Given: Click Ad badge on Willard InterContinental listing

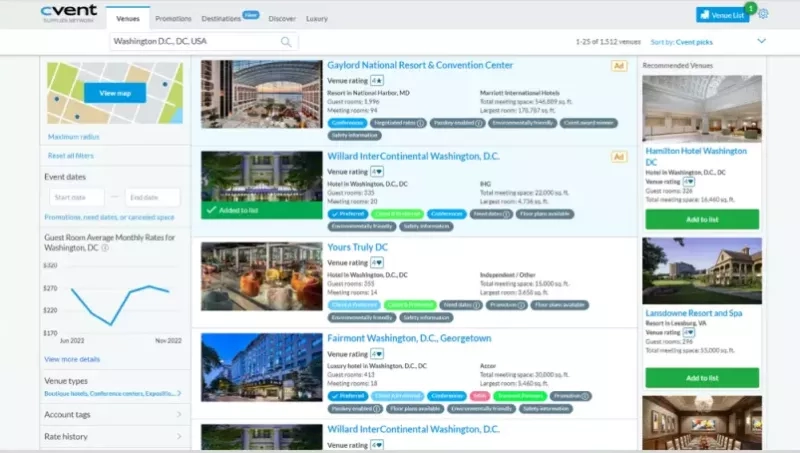Looking at the screenshot, I should [619, 157].
